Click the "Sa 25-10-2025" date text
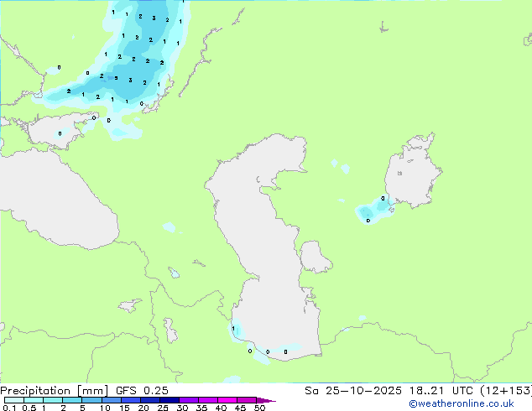 click(353, 391)
